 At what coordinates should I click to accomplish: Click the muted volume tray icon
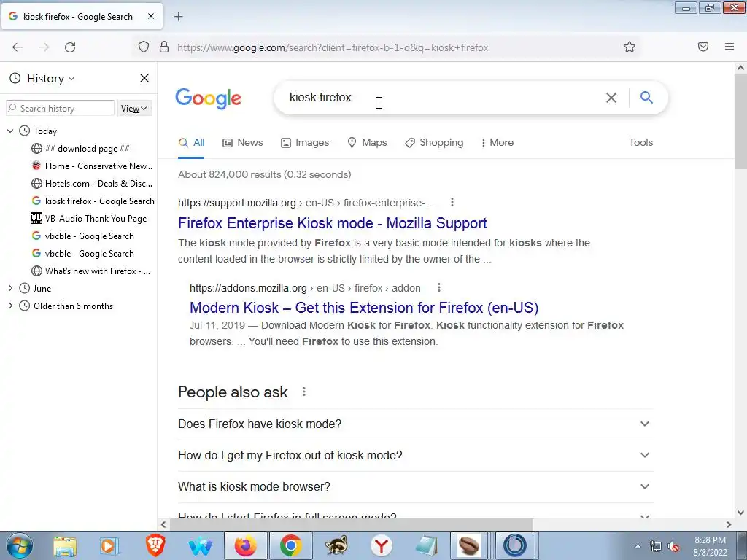coord(673,547)
